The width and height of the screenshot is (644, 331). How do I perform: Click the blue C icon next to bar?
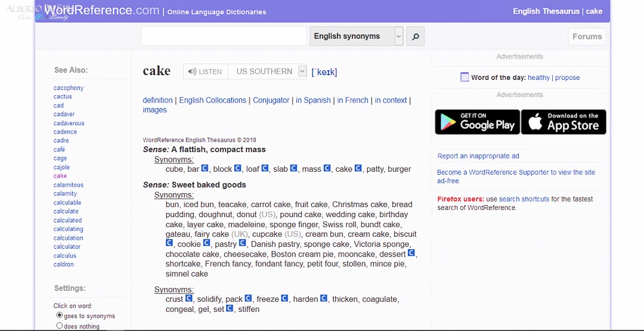pos(205,168)
